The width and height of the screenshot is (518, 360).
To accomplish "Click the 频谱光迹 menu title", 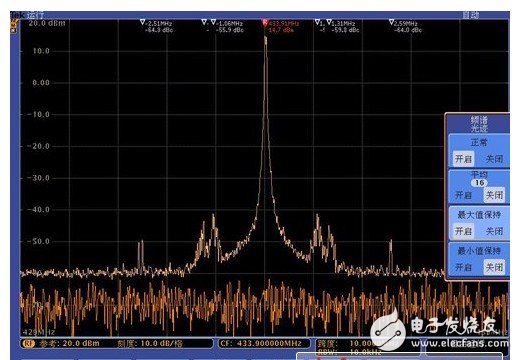I will point(479,124).
